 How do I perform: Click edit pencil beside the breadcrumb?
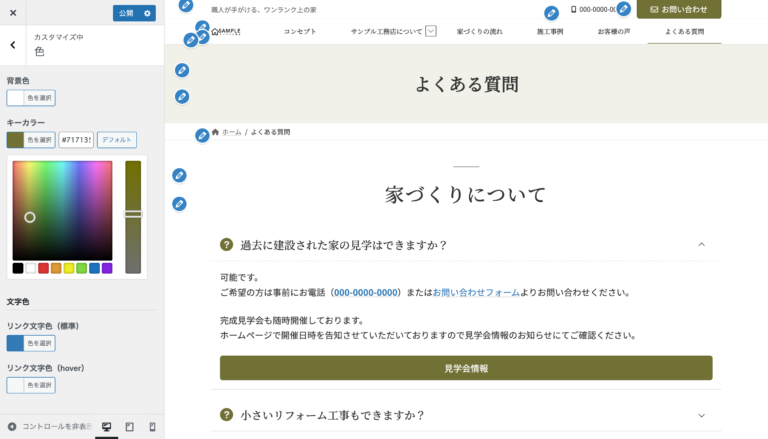(202, 135)
